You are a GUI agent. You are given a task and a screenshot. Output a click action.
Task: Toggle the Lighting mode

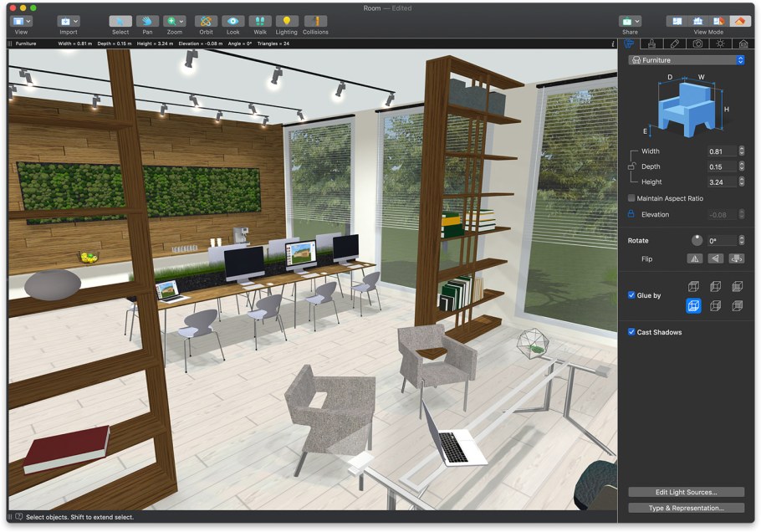[x=287, y=23]
